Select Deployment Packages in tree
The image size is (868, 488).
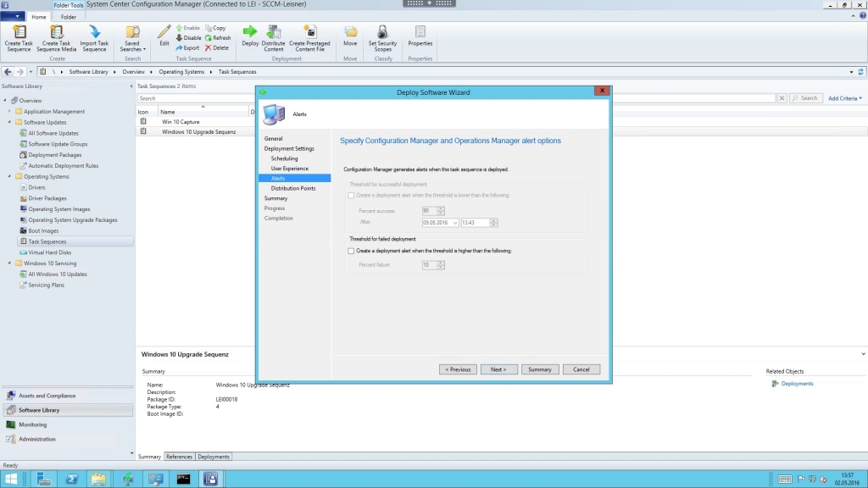pos(55,155)
